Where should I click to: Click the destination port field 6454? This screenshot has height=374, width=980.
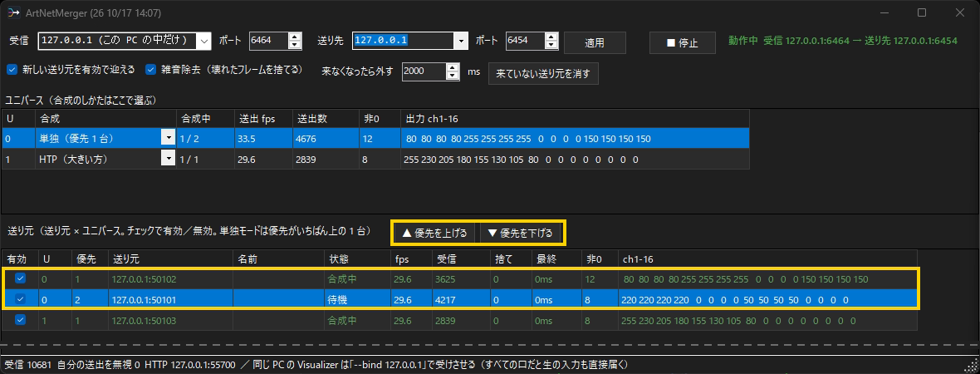525,41
